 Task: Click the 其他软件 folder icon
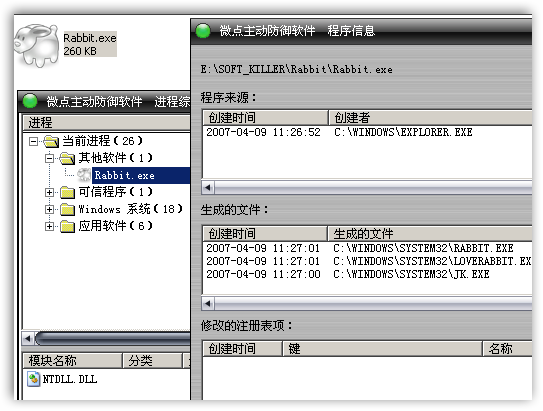(x=67, y=158)
